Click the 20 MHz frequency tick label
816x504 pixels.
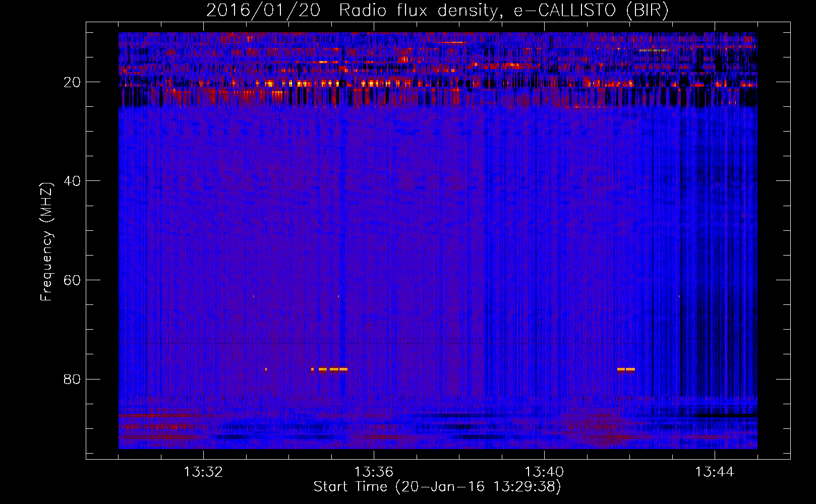pyautogui.click(x=72, y=82)
